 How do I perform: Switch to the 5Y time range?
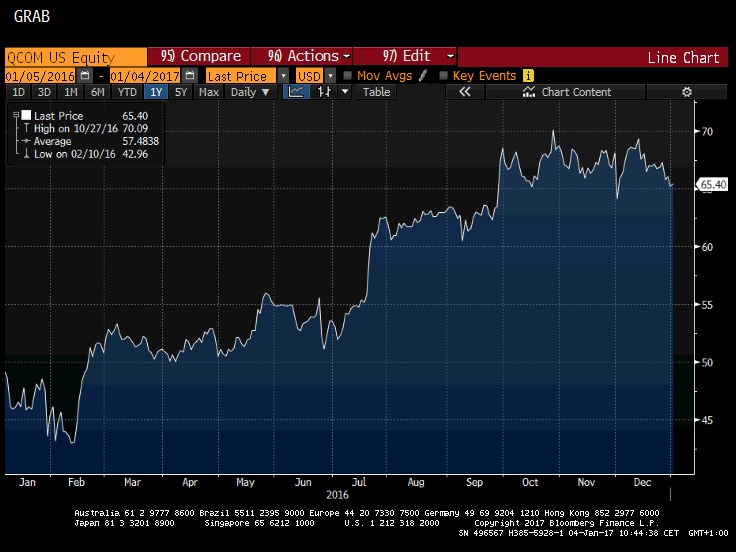[180, 92]
